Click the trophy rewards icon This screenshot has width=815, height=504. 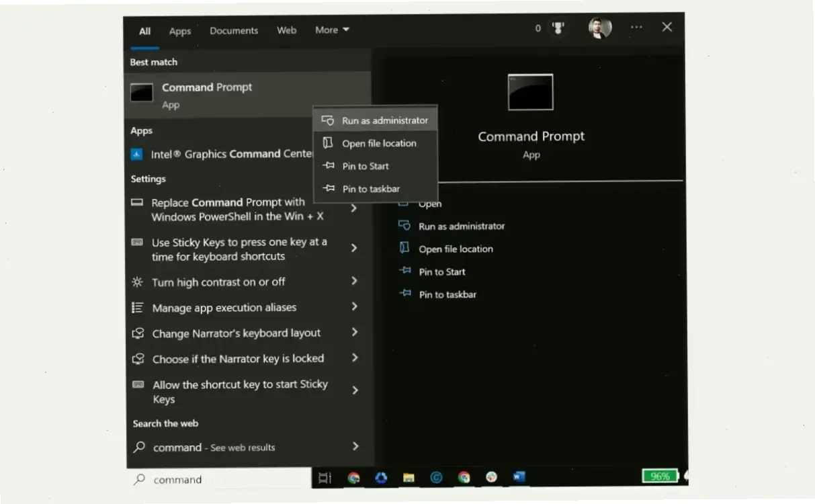click(558, 28)
